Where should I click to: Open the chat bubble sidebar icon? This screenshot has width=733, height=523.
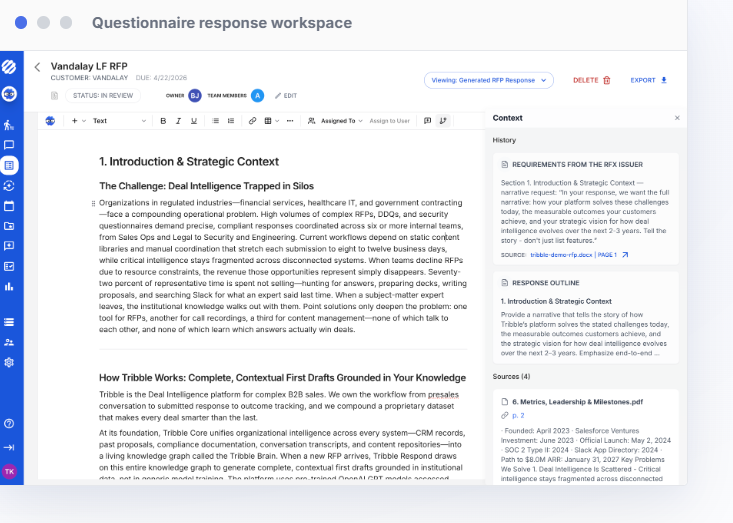[x=9, y=145]
